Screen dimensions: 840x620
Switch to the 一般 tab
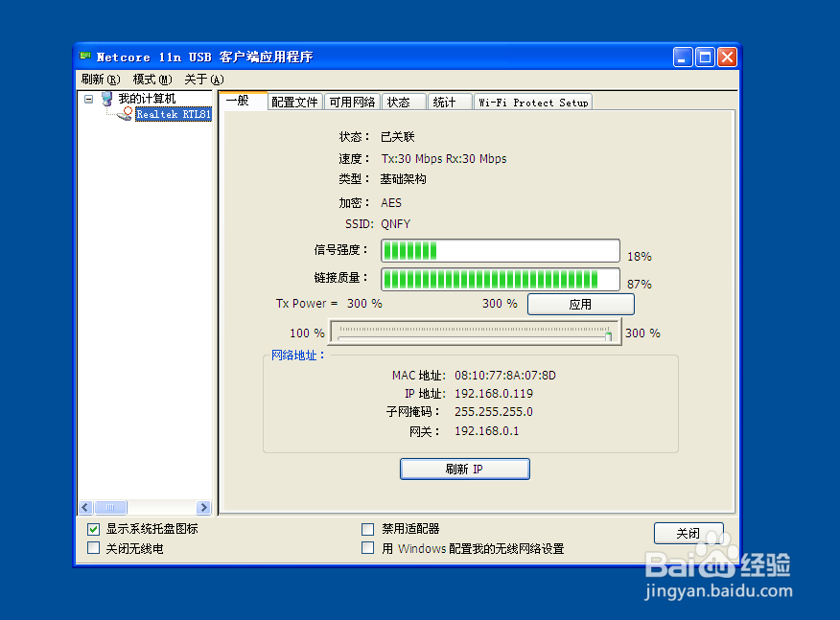[x=243, y=101]
